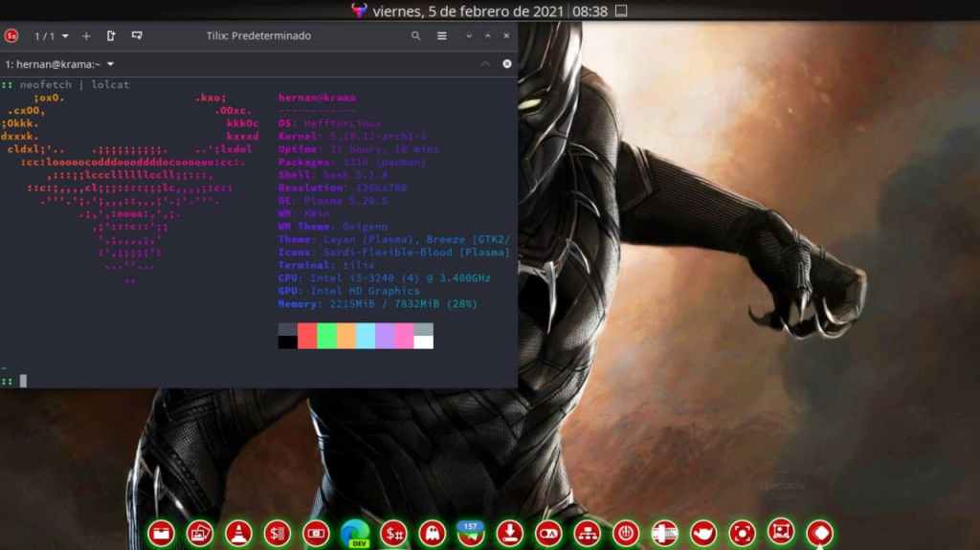Open the ghost icon application in dock

coord(432,532)
